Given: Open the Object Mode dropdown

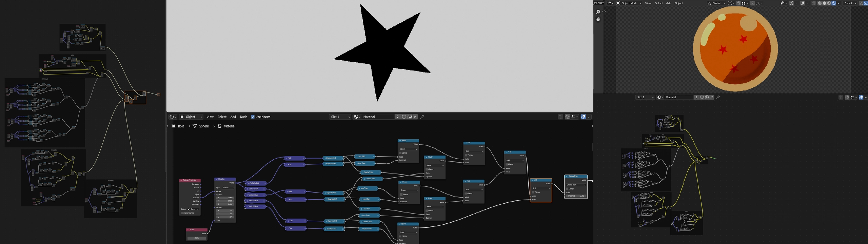Looking at the screenshot, I should (x=629, y=3).
